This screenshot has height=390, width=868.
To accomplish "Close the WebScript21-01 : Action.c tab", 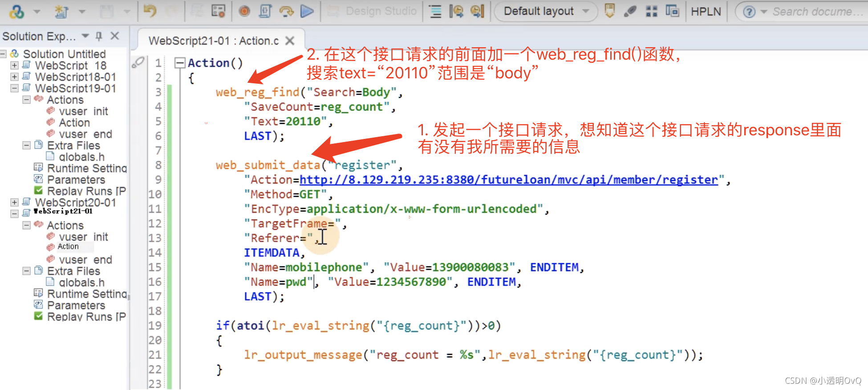I will (x=290, y=41).
